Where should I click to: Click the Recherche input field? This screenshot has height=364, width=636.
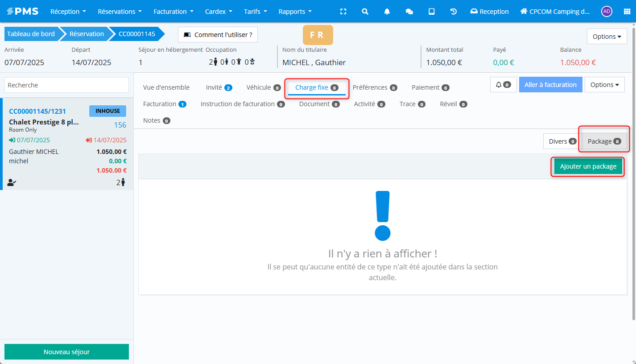[x=66, y=85]
